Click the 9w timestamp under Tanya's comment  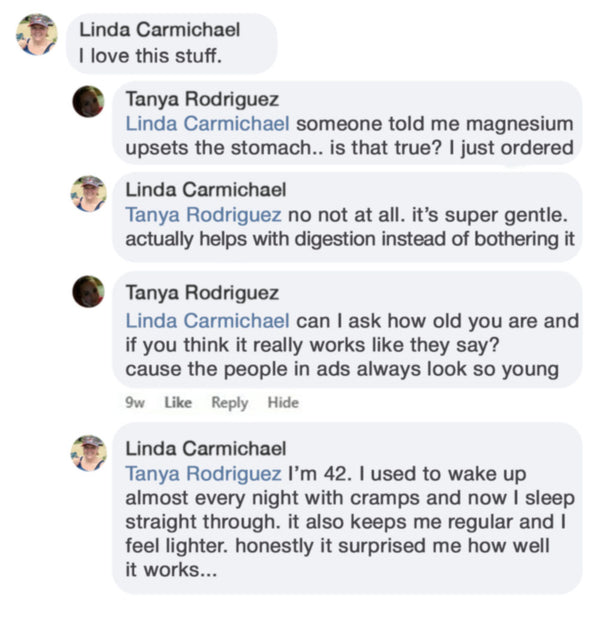(x=133, y=403)
